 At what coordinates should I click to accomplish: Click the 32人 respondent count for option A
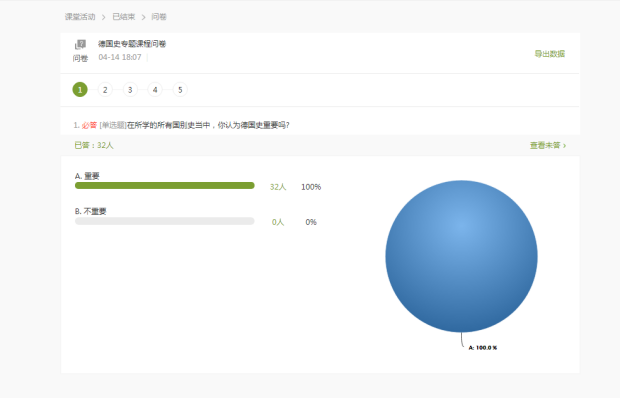click(278, 187)
